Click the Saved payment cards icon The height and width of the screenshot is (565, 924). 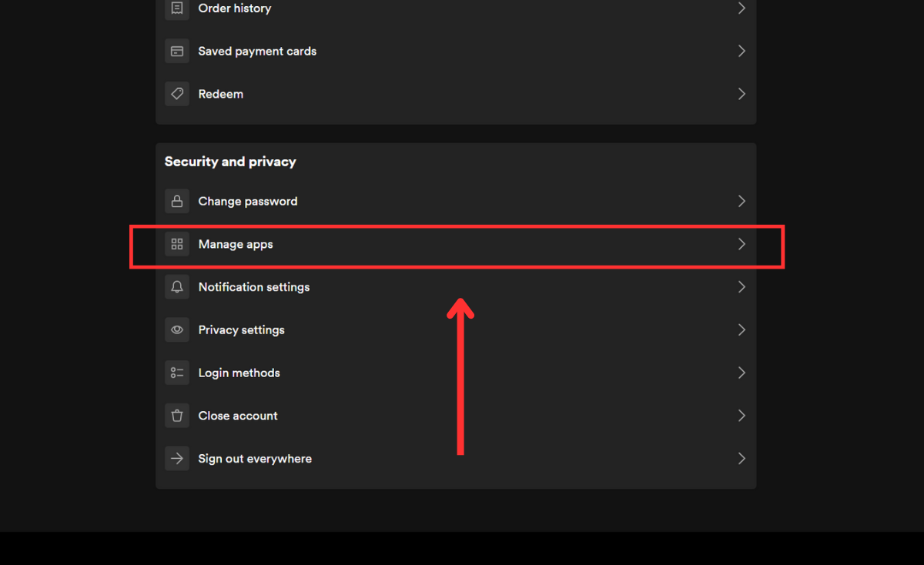(177, 52)
